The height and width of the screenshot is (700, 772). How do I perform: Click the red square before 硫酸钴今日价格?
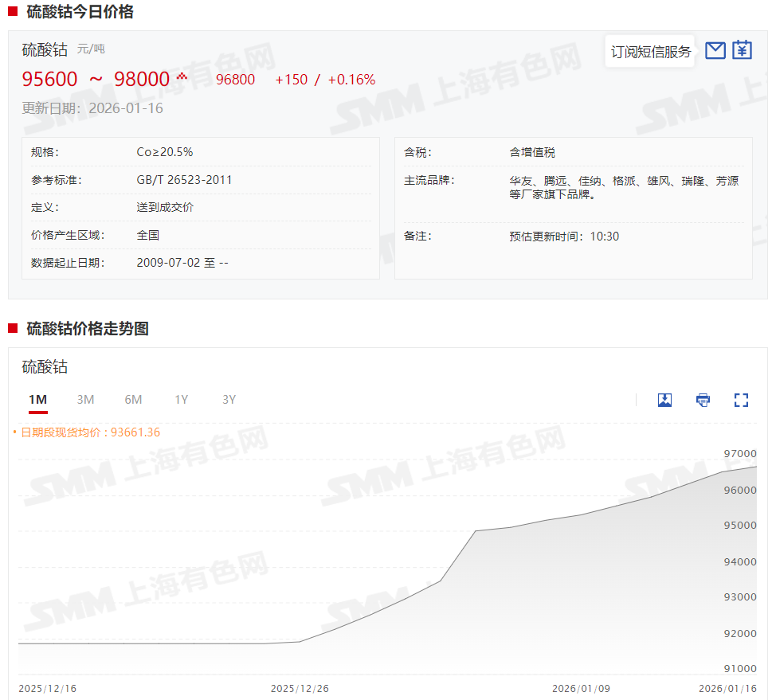13,11
